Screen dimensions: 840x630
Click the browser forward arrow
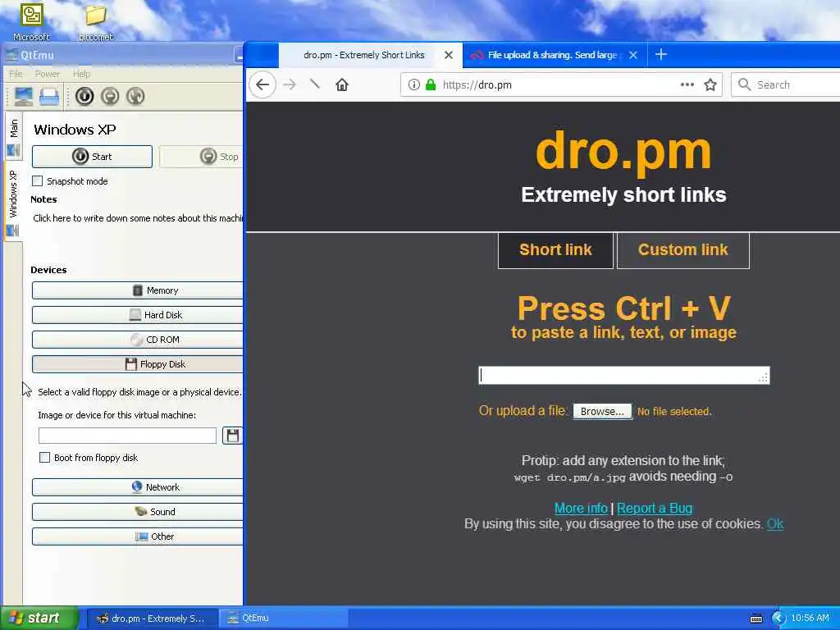[290, 84]
